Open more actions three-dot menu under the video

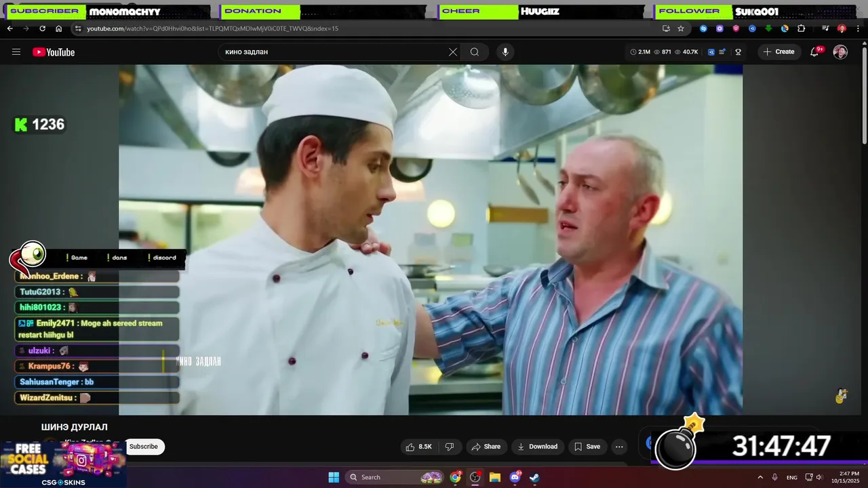coord(619,447)
